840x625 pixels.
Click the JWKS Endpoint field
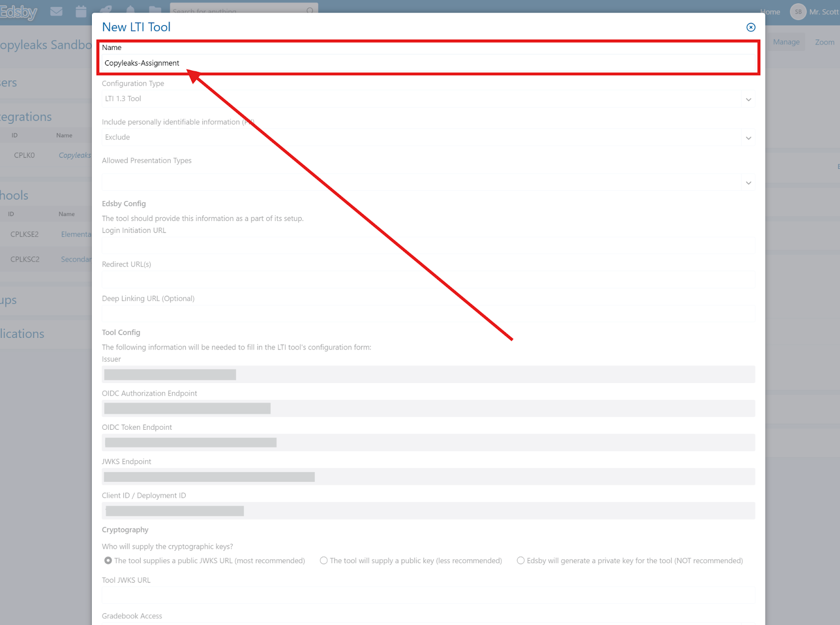click(428, 476)
